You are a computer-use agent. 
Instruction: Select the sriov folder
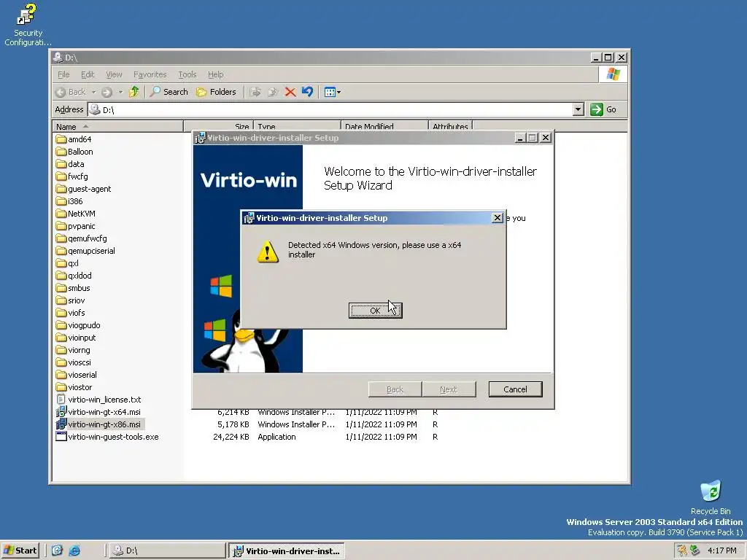71,300
